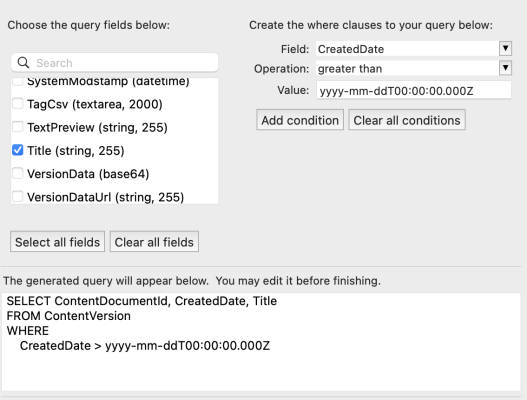Click the Clear all fields button

[154, 242]
